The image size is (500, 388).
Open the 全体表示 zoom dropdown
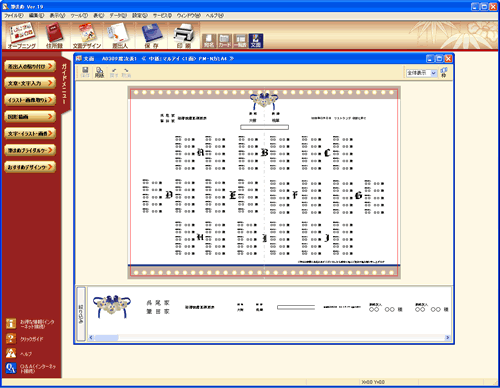pyautogui.click(x=421, y=73)
